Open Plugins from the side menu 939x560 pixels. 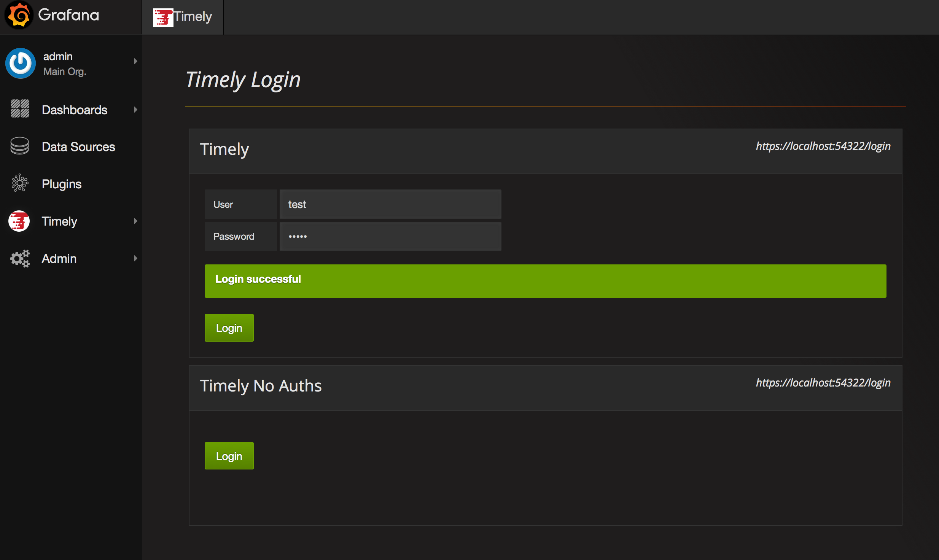(62, 184)
